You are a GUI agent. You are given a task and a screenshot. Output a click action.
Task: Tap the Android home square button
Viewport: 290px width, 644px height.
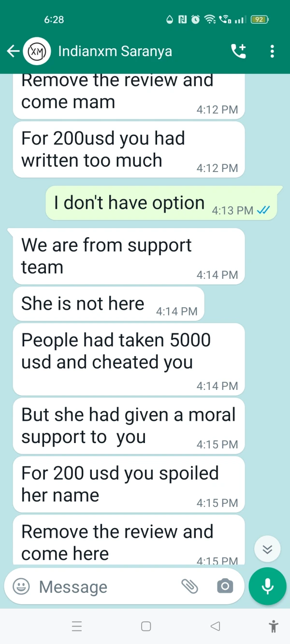pyautogui.click(x=146, y=627)
